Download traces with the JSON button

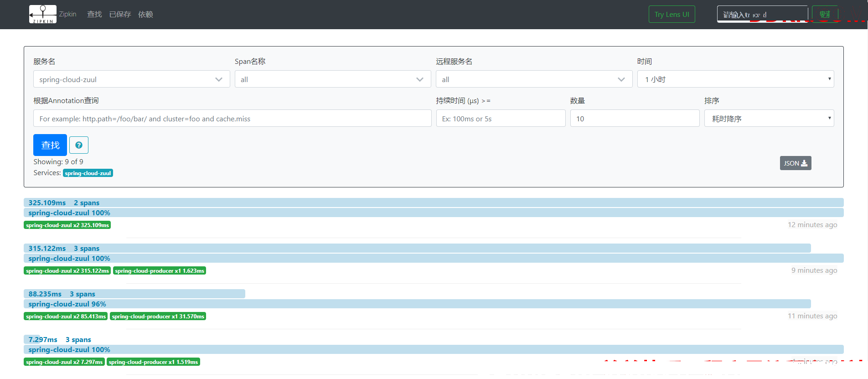click(x=796, y=163)
